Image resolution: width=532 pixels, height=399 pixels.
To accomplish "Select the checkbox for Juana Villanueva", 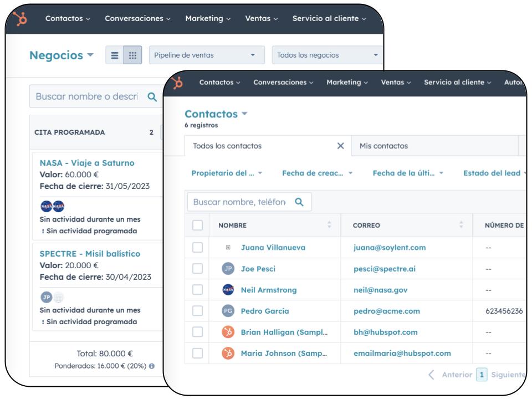I will point(198,248).
